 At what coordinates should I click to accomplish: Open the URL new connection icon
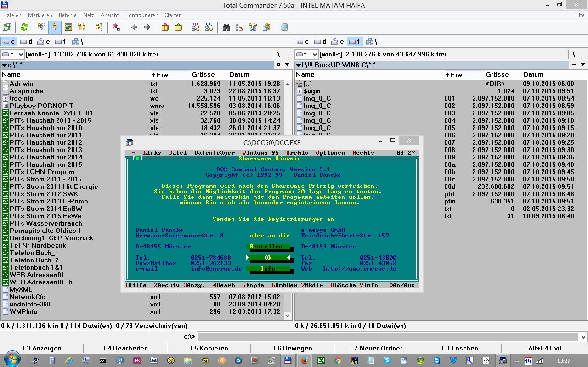pyautogui.click(x=209, y=27)
